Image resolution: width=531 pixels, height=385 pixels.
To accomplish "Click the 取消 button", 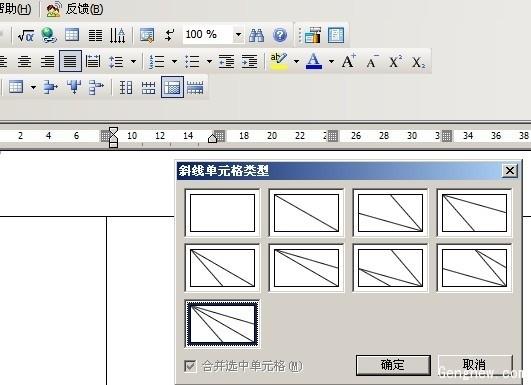I will pos(475,365).
